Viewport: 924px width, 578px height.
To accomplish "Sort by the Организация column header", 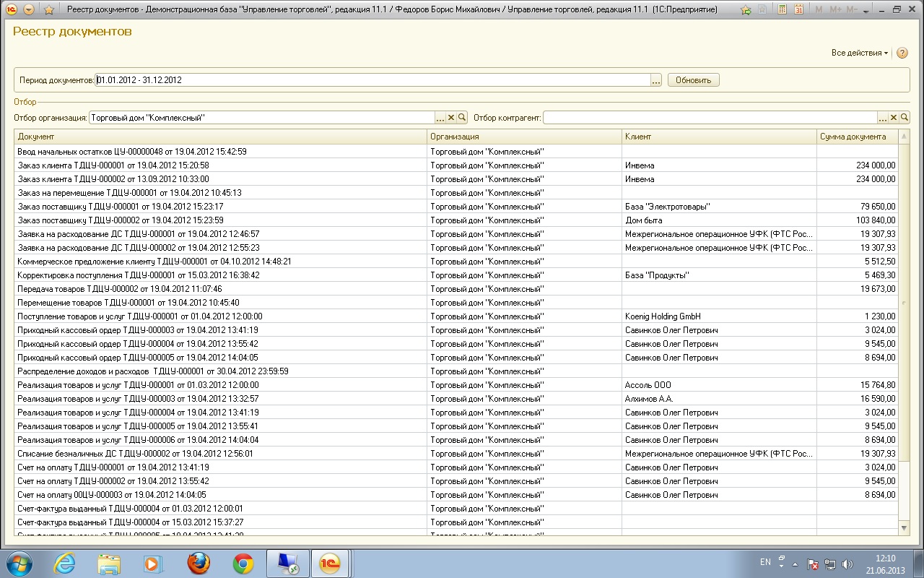I will pos(524,137).
